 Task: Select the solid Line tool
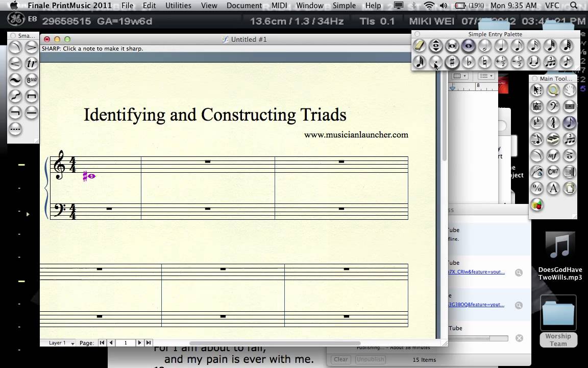tap(32, 112)
